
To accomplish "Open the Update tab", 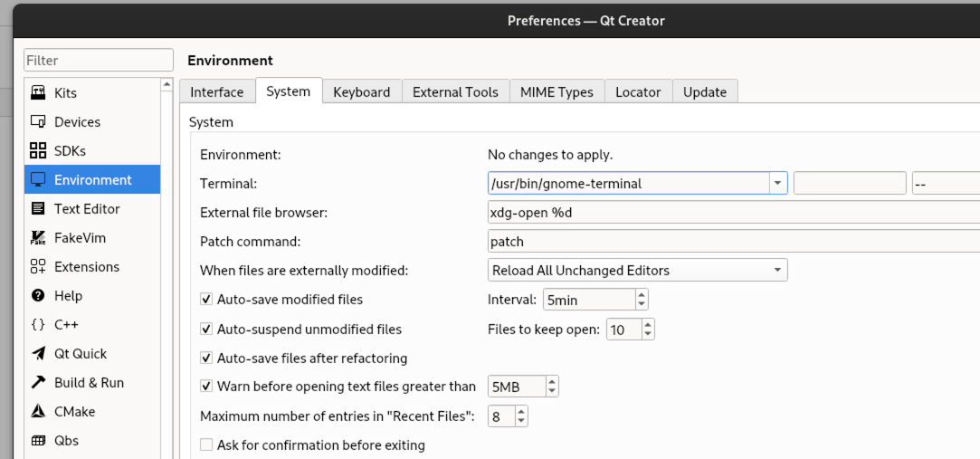I will 705,92.
